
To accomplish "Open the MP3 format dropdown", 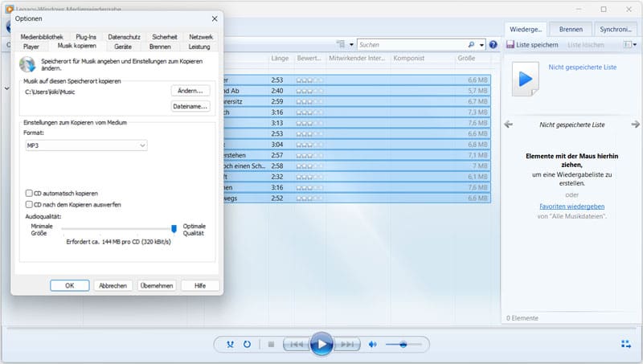I will [x=86, y=145].
